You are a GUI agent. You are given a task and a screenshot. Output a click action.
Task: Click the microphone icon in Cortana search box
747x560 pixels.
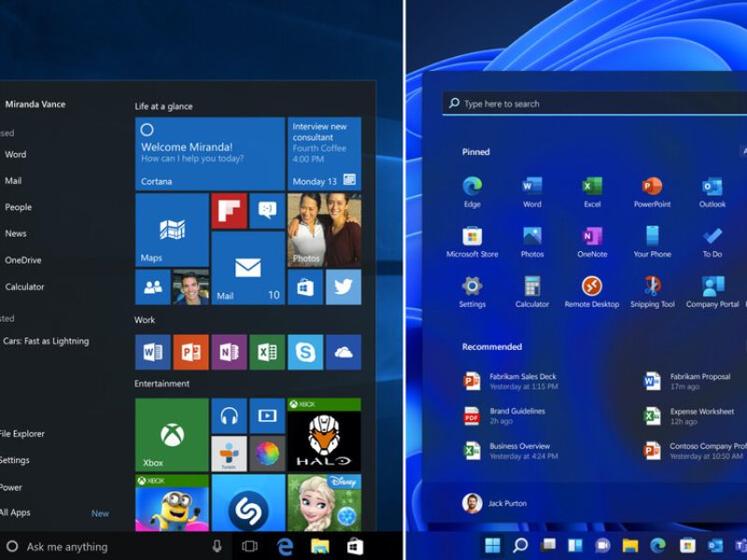[x=218, y=546]
